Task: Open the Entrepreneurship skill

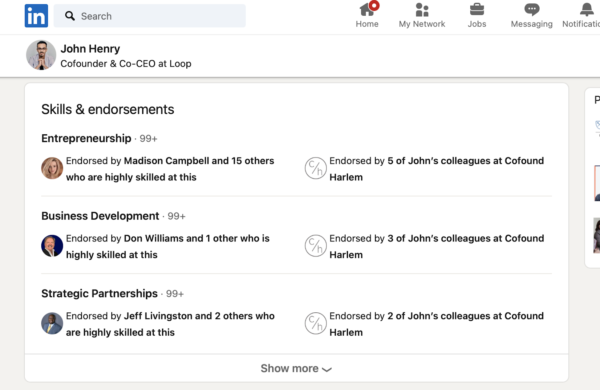Action: point(86,138)
